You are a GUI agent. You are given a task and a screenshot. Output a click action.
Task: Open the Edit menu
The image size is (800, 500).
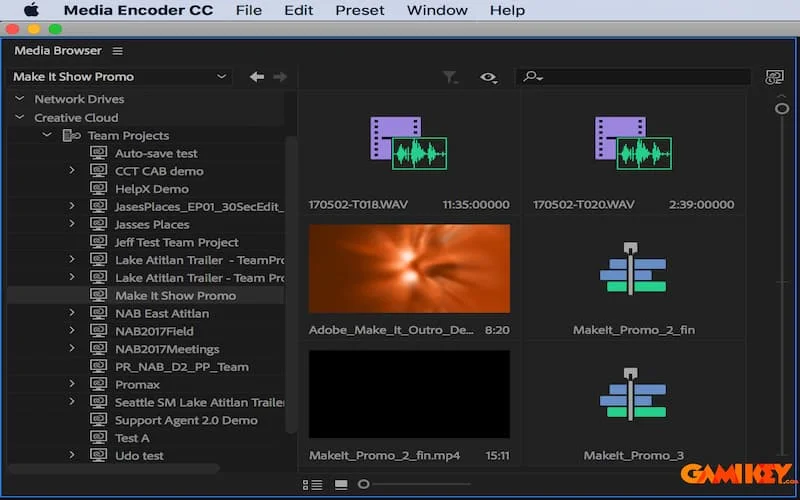click(x=298, y=10)
